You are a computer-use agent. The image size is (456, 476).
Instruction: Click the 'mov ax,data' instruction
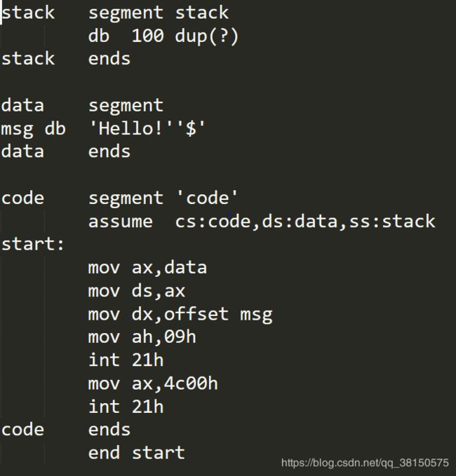[147, 268]
